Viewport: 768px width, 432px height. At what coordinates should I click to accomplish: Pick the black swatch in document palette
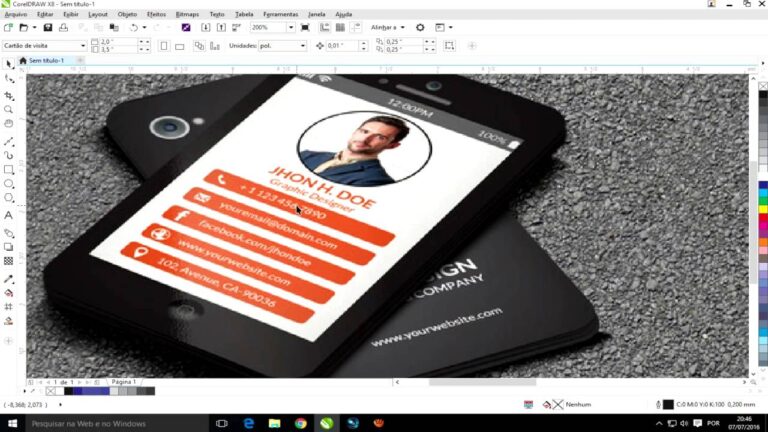point(69,391)
